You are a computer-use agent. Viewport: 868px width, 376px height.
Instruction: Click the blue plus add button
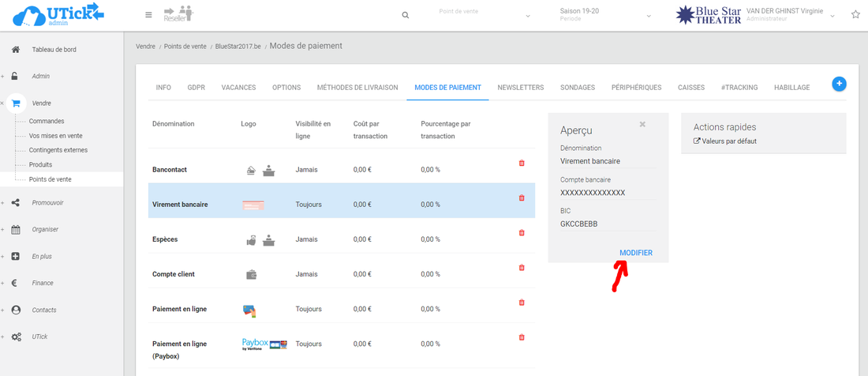(x=839, y=84)
